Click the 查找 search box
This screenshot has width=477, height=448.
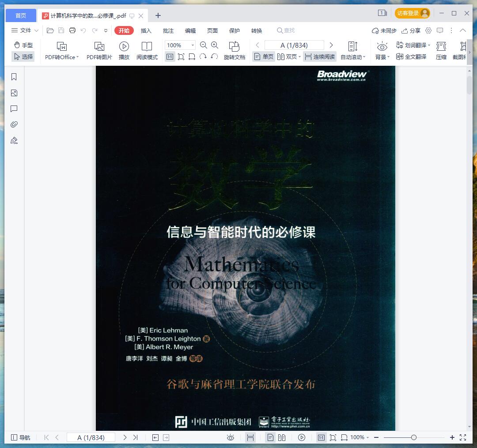(x=286, y=30)
